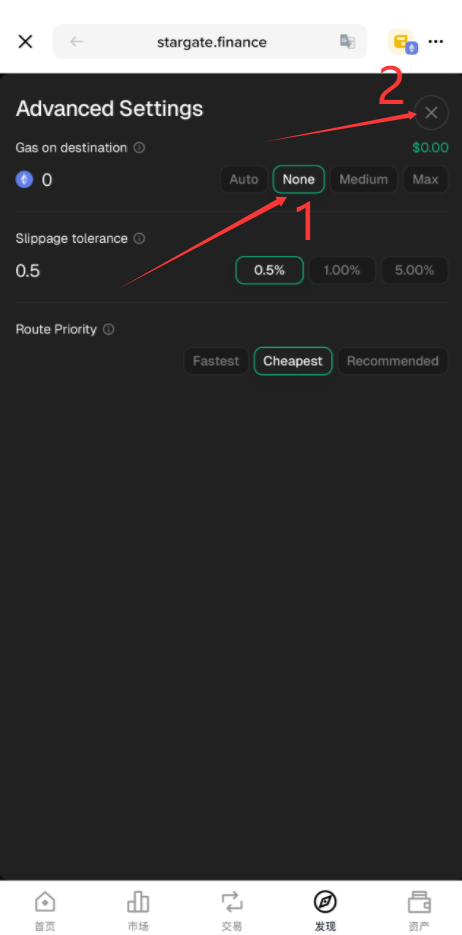Tap the translate page icon
The image size is (462, 935).
click(x=347, y=42)
